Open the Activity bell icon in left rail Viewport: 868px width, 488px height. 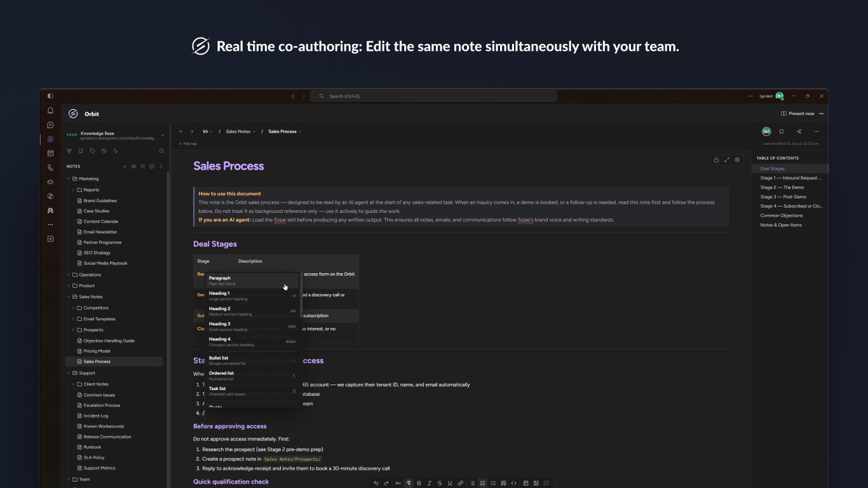point(50,111)
